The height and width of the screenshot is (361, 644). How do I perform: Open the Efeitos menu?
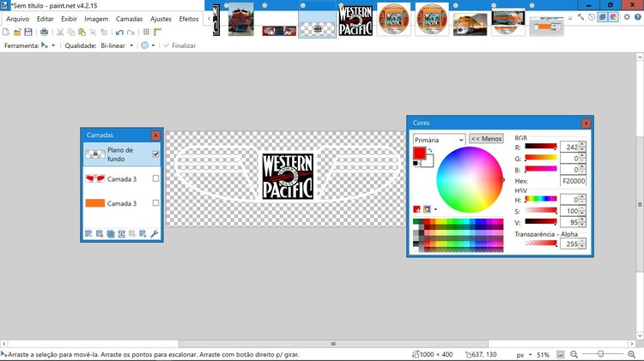188,19
